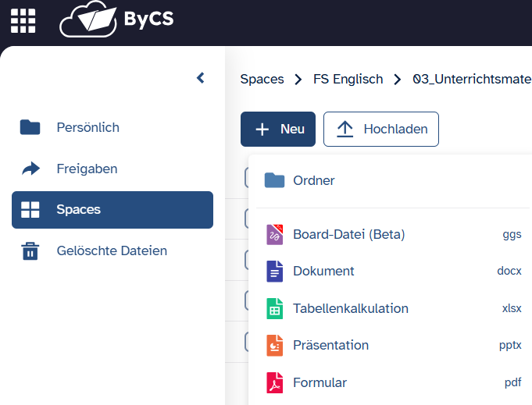
Task: Open Gelöschte Dateien trash view
Action: pos(111,251)
